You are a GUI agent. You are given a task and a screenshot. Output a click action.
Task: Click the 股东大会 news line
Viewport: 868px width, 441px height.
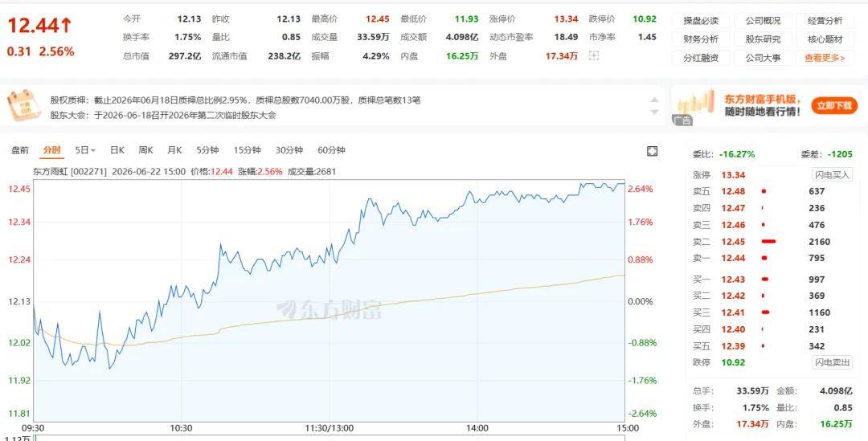coord(162,115)
